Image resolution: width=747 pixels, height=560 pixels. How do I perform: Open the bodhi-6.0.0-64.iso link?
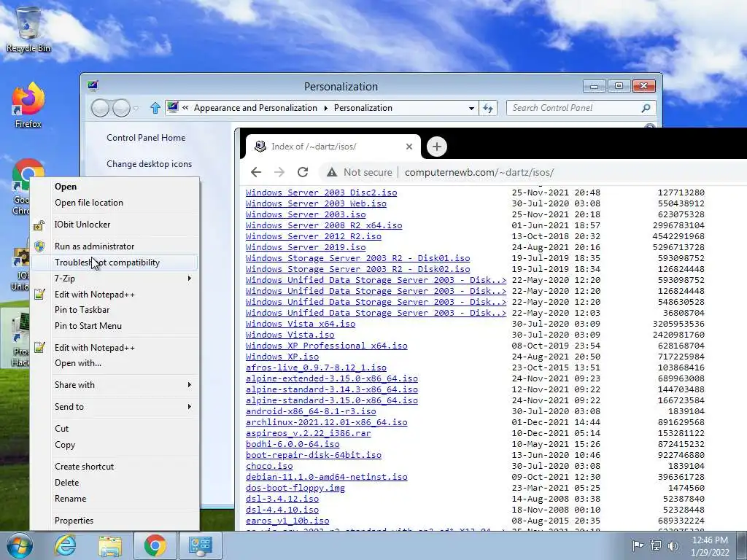pos(293,444)
